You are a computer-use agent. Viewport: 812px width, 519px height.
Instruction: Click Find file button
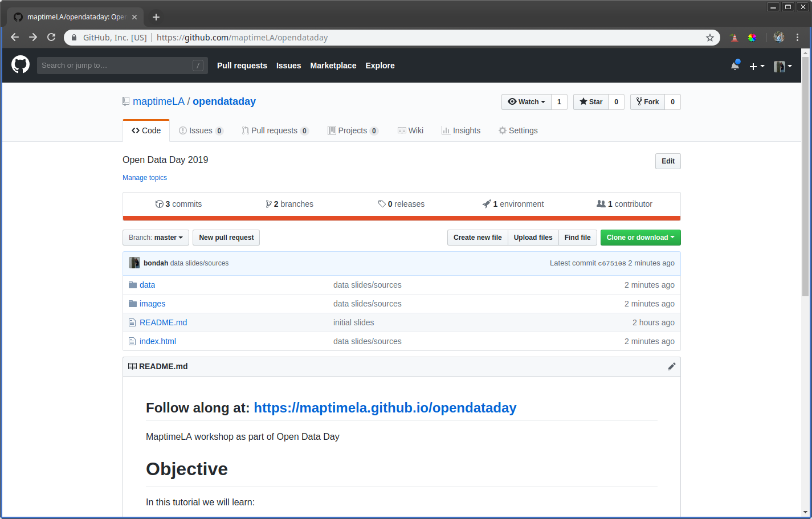click(x=577, y=238)
